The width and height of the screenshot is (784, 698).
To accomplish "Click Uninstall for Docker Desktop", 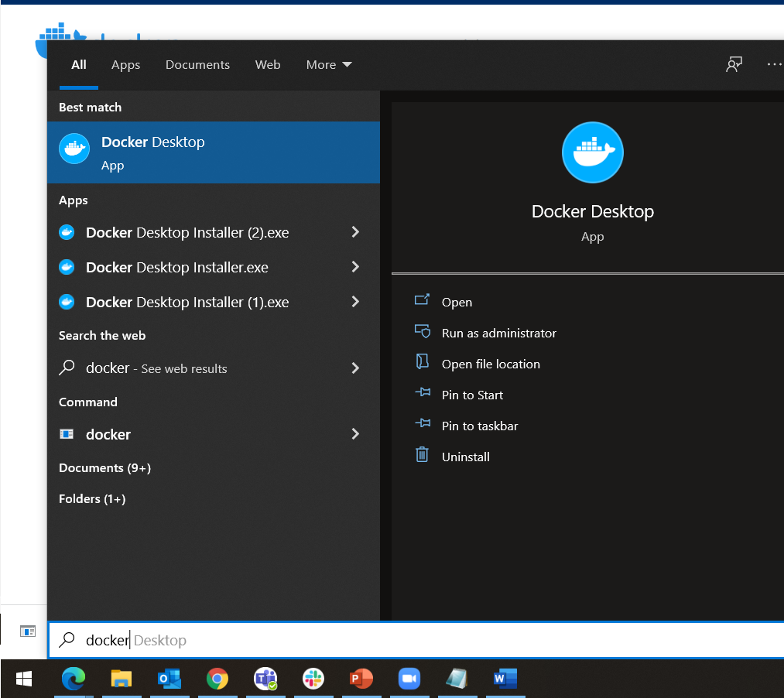I will click(x=465, y=457).
